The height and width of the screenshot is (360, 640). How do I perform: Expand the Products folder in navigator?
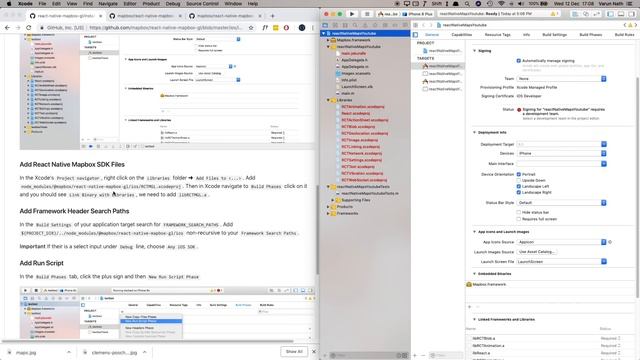[328, 207]
